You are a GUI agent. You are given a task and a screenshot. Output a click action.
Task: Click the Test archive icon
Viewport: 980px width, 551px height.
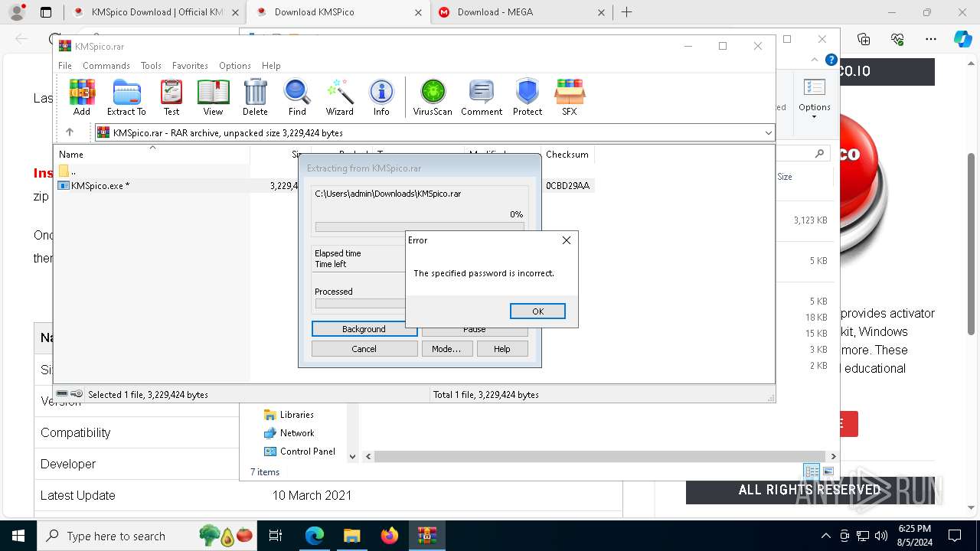[x=171, y=97]
